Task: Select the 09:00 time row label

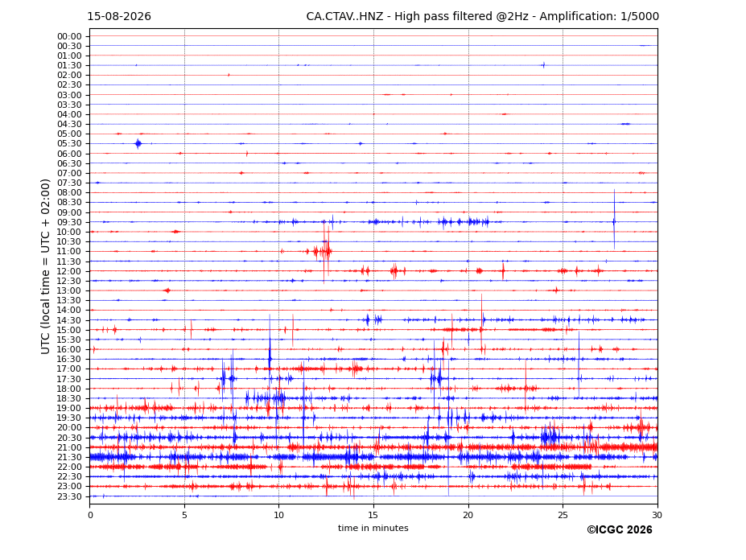Action: (x=69, y=212)
